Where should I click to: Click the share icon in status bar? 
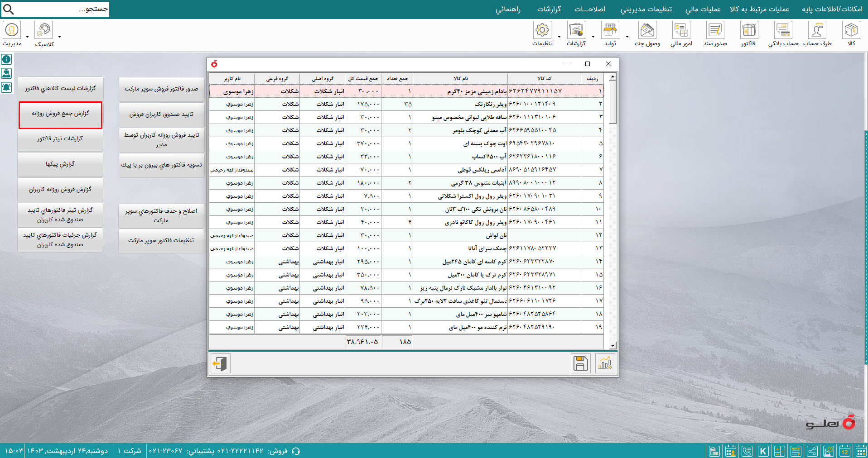[812, 451]
